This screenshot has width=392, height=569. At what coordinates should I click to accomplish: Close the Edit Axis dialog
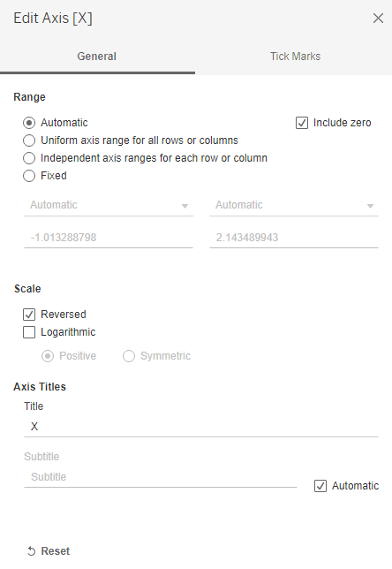378,19
